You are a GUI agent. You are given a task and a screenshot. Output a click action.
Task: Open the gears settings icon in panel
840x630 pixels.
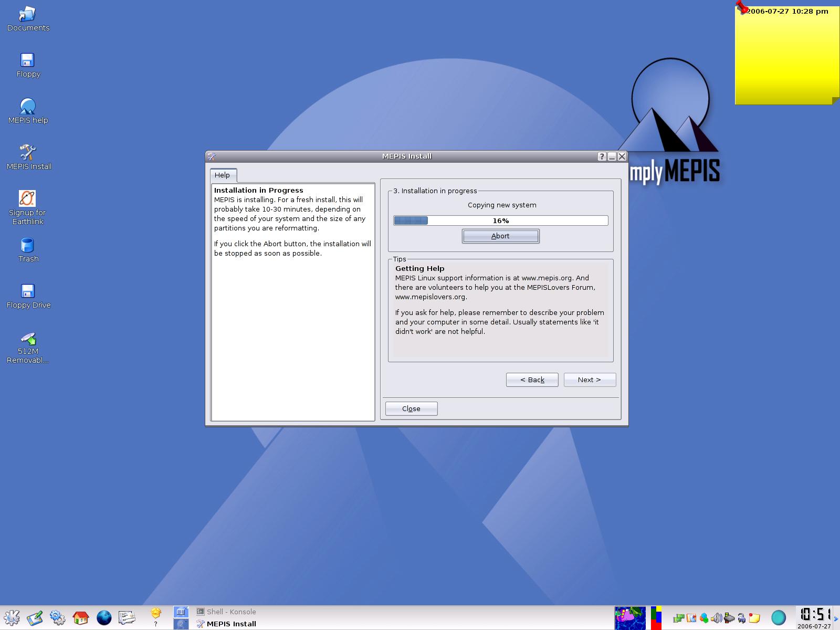58,617
